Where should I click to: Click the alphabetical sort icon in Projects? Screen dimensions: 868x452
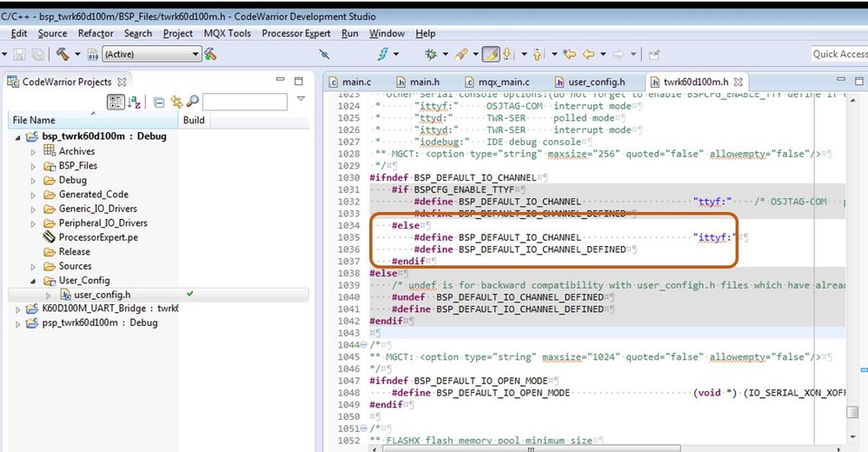point(134,102)
